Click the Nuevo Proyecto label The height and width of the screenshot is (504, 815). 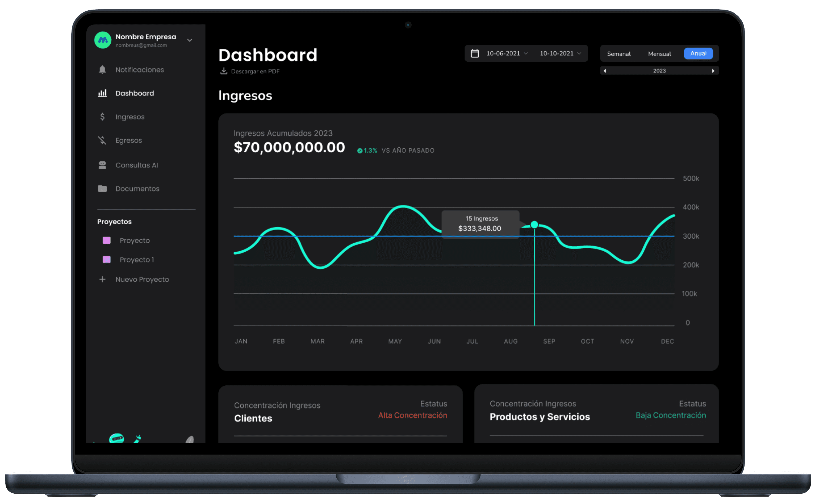click(x=142, y=279)
